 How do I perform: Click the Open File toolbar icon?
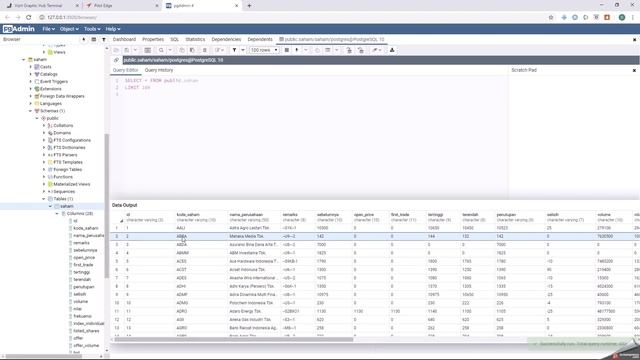[116, 50]
